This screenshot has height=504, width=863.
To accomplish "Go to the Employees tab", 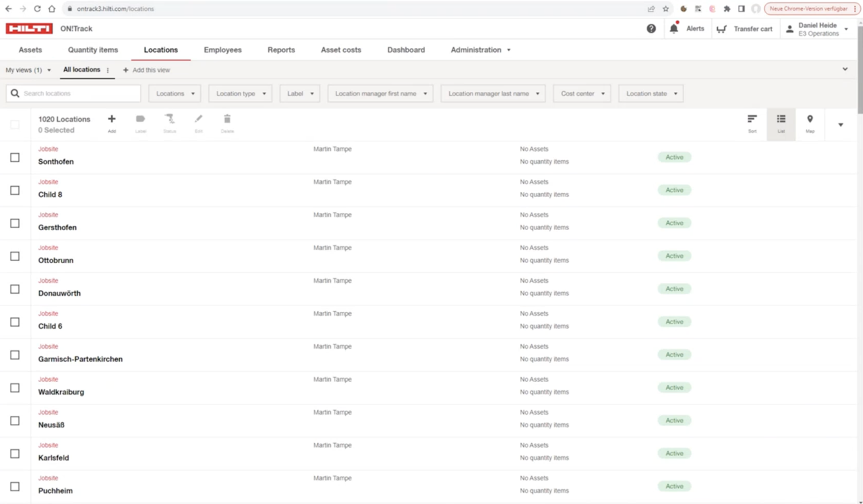I will point(222,50).
